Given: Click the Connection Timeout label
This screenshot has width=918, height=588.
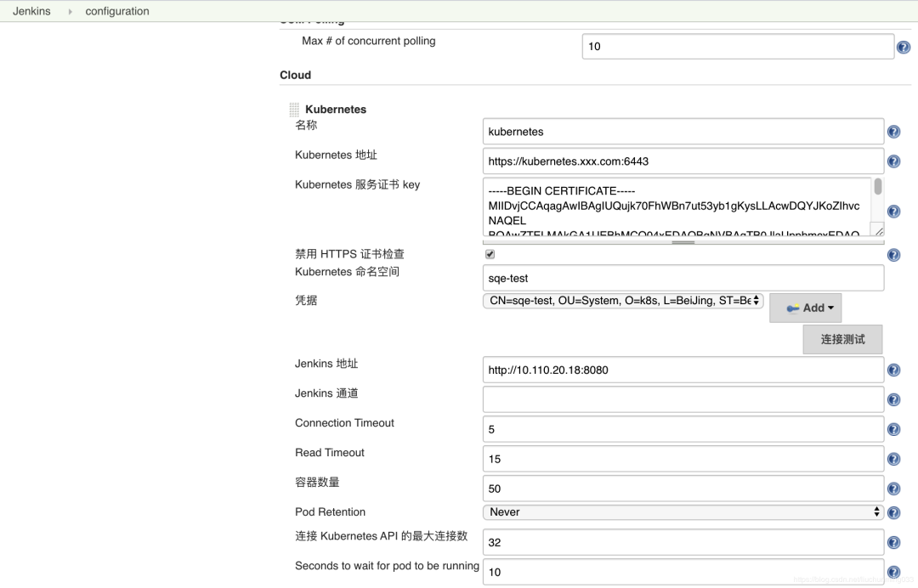Looking at the screenshot, I should [x=344, y=423].
